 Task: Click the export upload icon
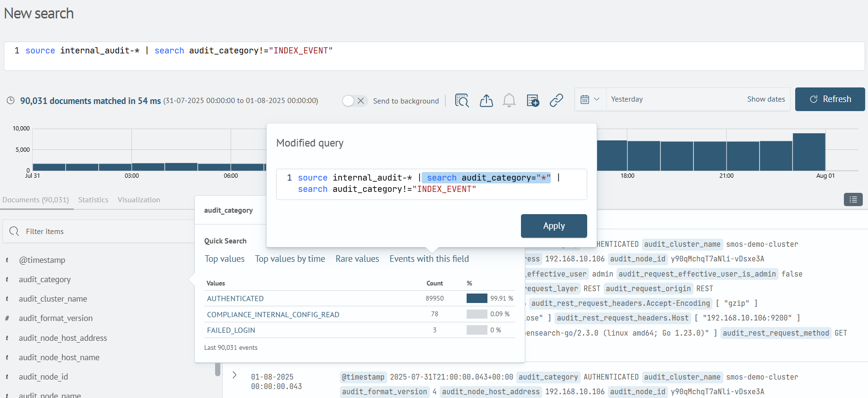click(x=486, y=100)
